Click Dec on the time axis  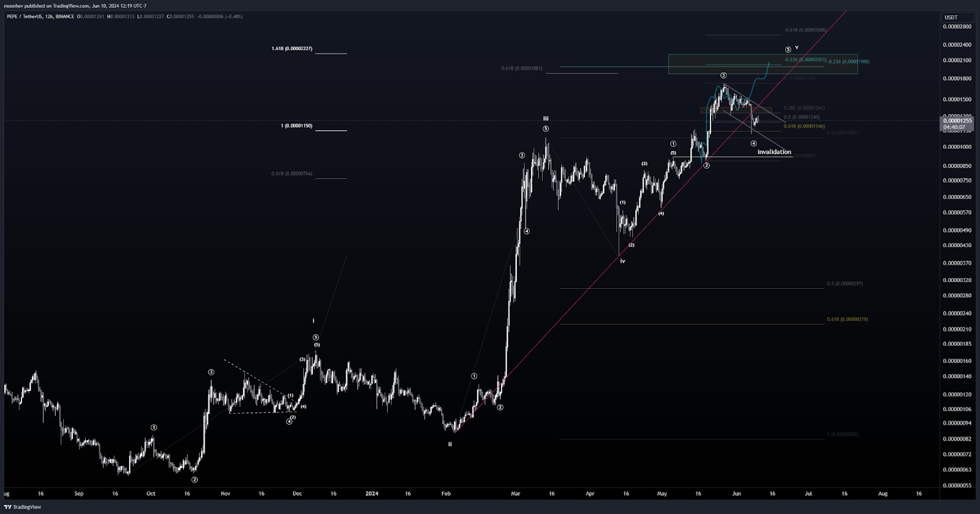tap(298, 493)
